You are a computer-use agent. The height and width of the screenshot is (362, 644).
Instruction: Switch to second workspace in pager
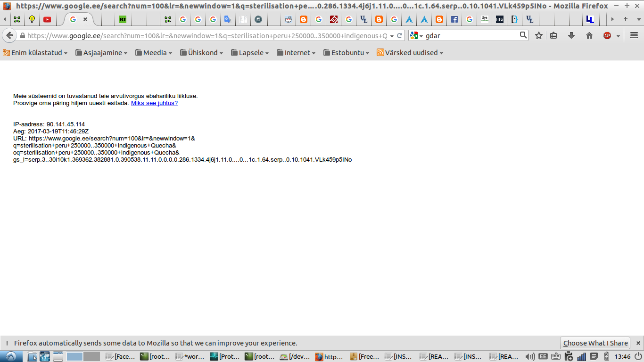pyautogui.click(x=91, y=356)
